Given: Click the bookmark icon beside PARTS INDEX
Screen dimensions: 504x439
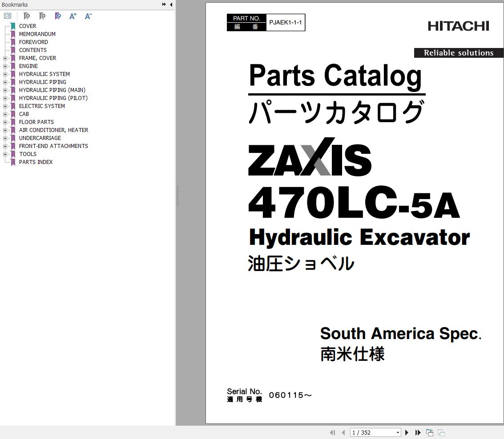Looking at the screenshot, I should [x=13, y=163].
